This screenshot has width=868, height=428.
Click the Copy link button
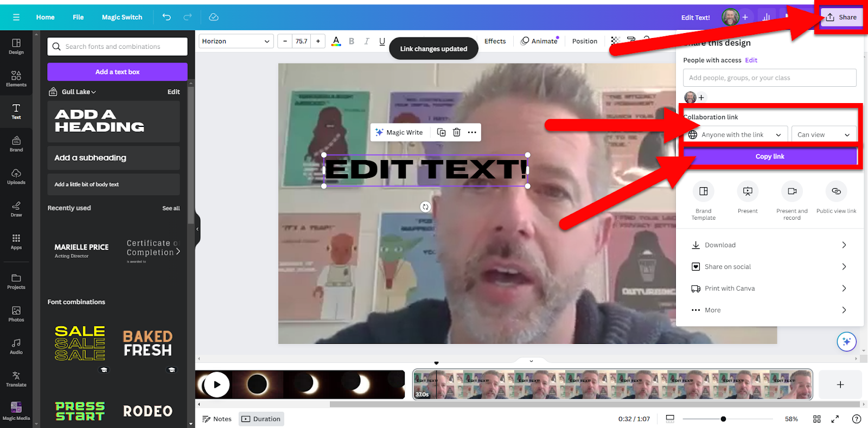tap(770, 156)
